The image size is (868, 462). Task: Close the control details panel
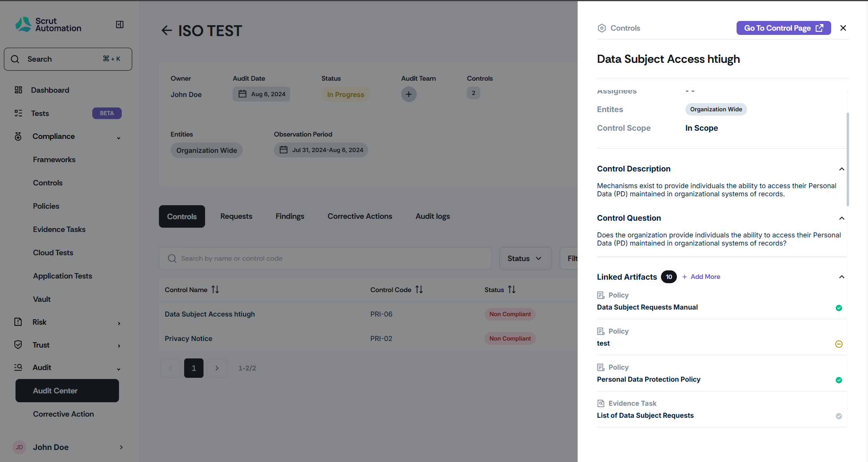(843, 28)
